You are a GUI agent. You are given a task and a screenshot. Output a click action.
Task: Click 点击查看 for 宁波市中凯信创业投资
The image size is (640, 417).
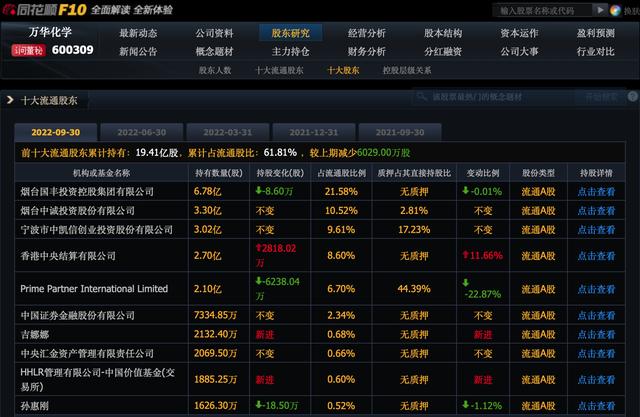[x=596, y=230]
